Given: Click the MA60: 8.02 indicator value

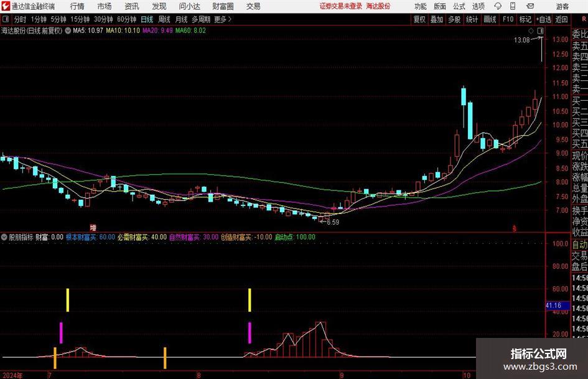Looking at the screenshot, I should 190,30.
